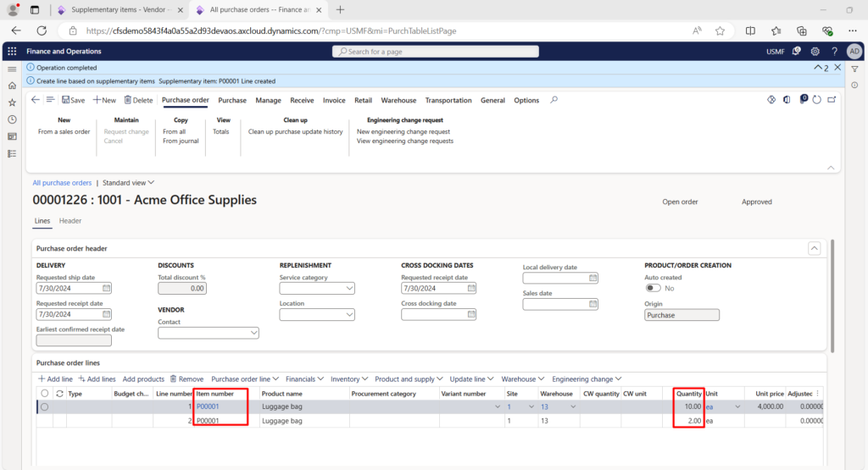Collapse Purchase order header section
The image size is (868, 470).
(x=814, y=248)
